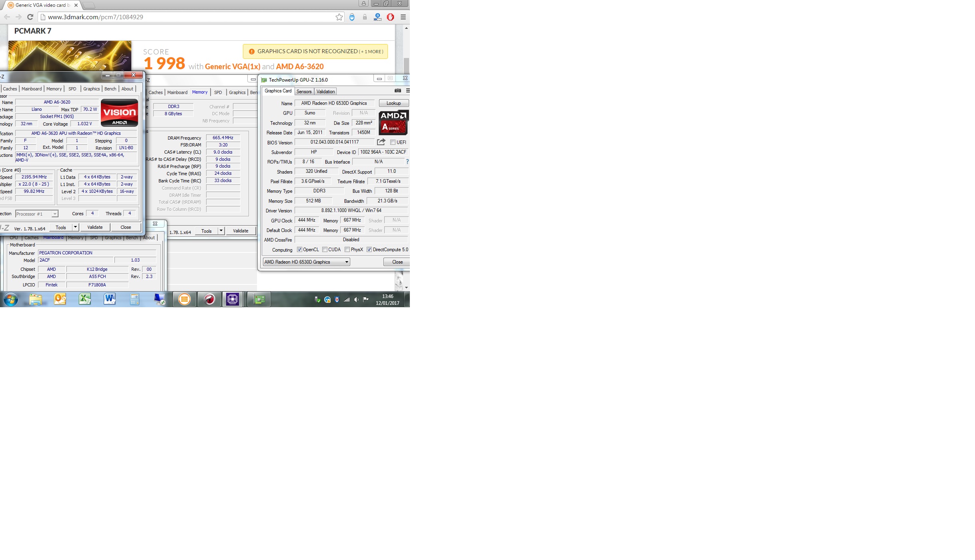The image size is (975, 560).
Task: Click the grey padlock extension icon
Action: click(365, 17)
